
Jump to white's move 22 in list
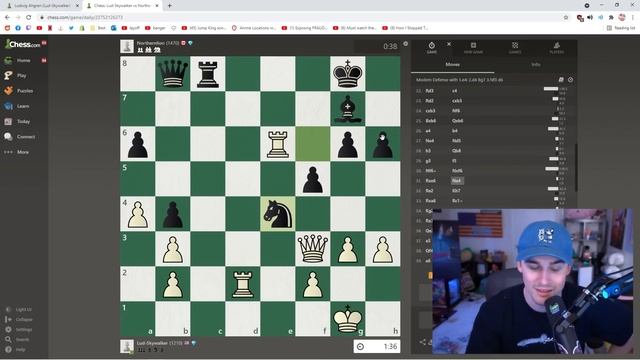[x=429, y=91]
